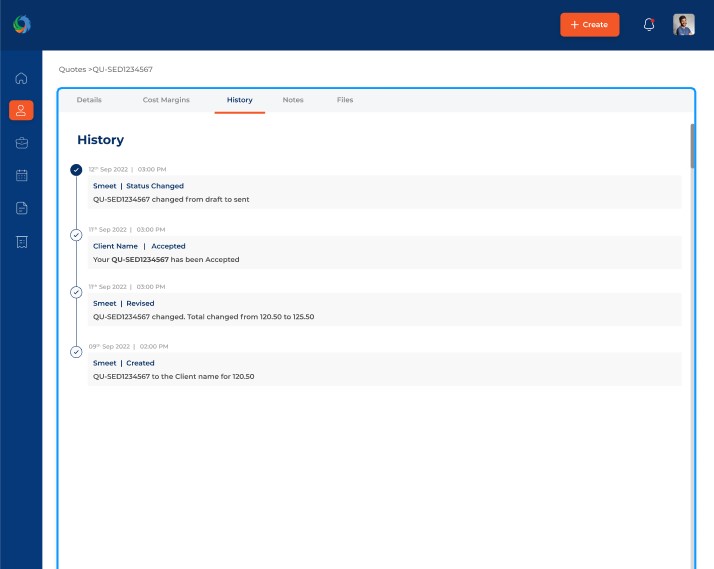This screenshot has width=714, height=569.
Task: Click the filled Status Changed timeline marker
Action: [x=77, y=170]
